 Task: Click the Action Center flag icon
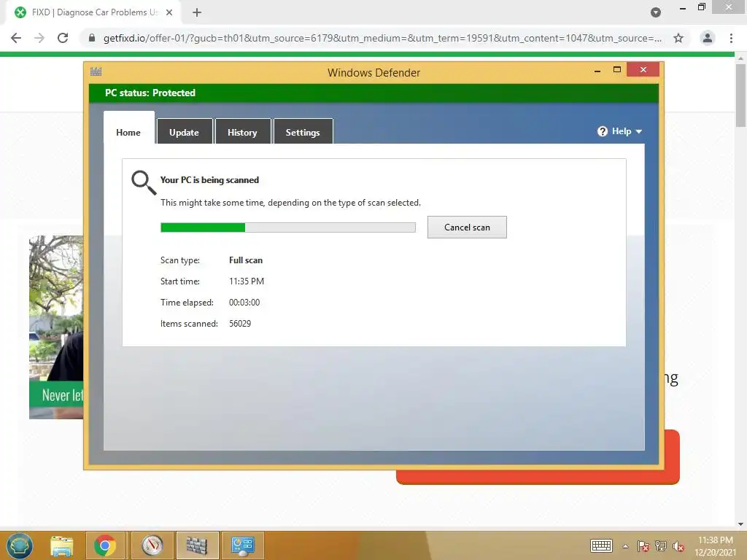pyautogui.click(x=643, y=546)
